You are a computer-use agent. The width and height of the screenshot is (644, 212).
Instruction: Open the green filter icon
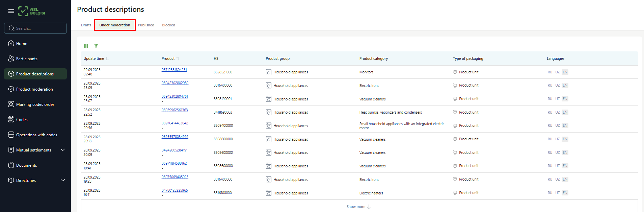96,46
